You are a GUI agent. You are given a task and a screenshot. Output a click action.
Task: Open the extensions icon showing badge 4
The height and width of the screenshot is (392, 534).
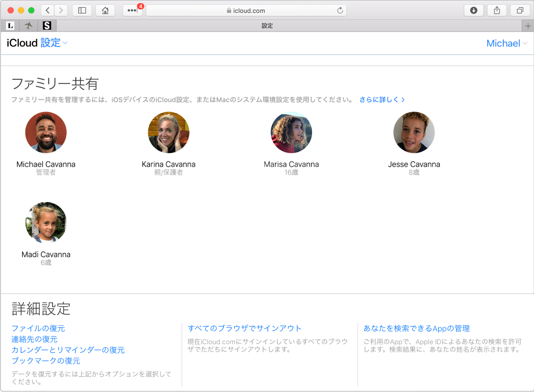coord(132,10)
